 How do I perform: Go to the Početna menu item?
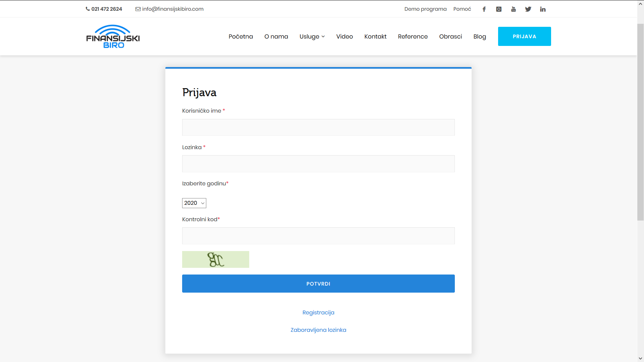240,37
